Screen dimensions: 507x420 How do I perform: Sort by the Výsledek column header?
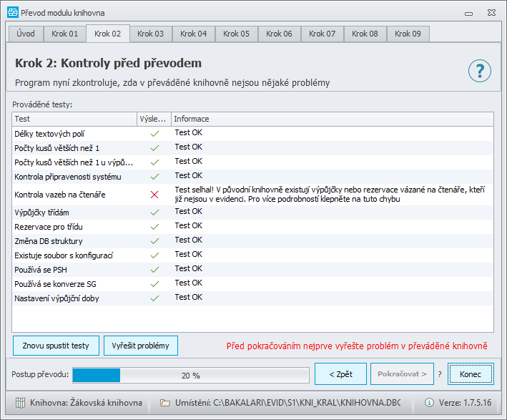(154, 119)
